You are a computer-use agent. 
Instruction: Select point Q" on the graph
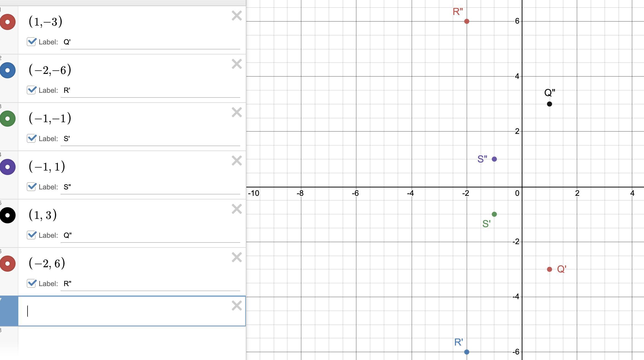point(549,104)
